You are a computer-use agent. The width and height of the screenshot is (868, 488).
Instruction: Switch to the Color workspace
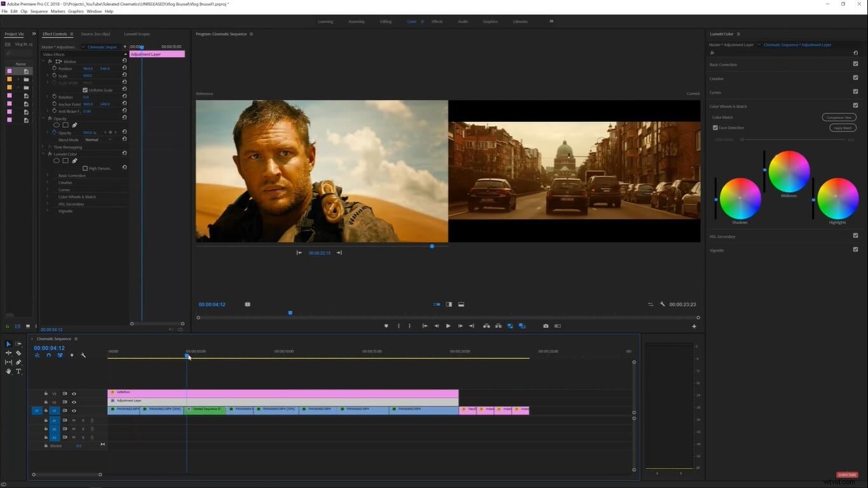point(412,21)
